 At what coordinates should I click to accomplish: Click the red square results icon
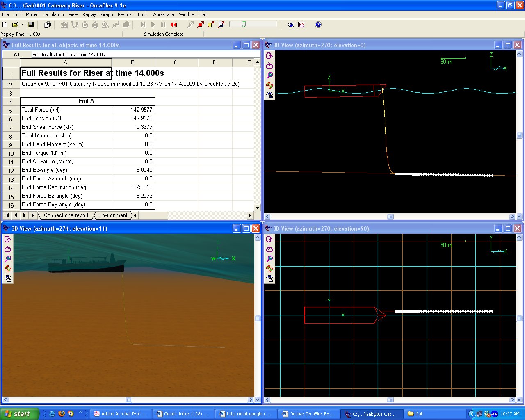[x=201, y=25]
